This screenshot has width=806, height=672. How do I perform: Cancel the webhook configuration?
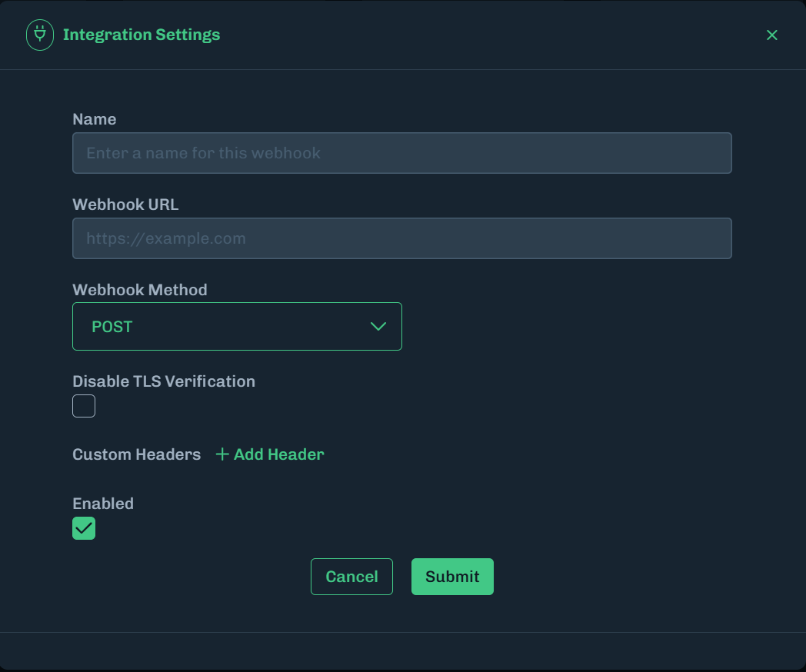(351, 577)
